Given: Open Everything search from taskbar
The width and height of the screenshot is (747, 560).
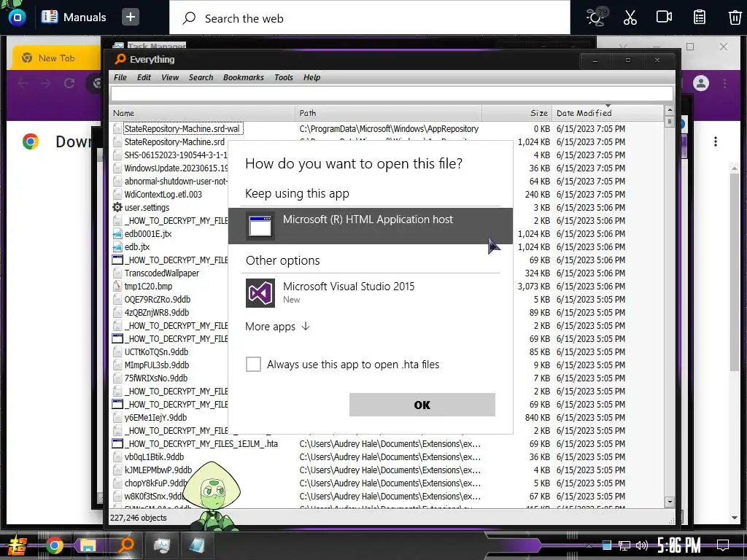Looking at the screenshot, I should click(x=125, y=545).
